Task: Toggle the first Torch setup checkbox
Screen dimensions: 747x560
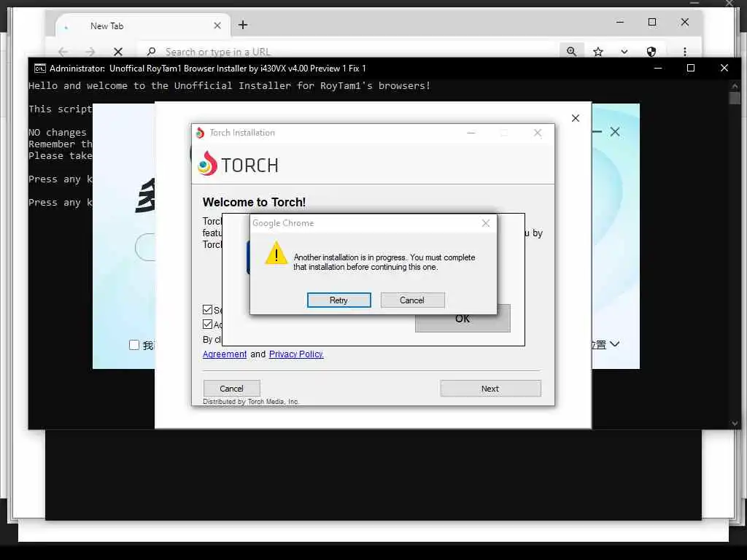Action: pos(207,309)
